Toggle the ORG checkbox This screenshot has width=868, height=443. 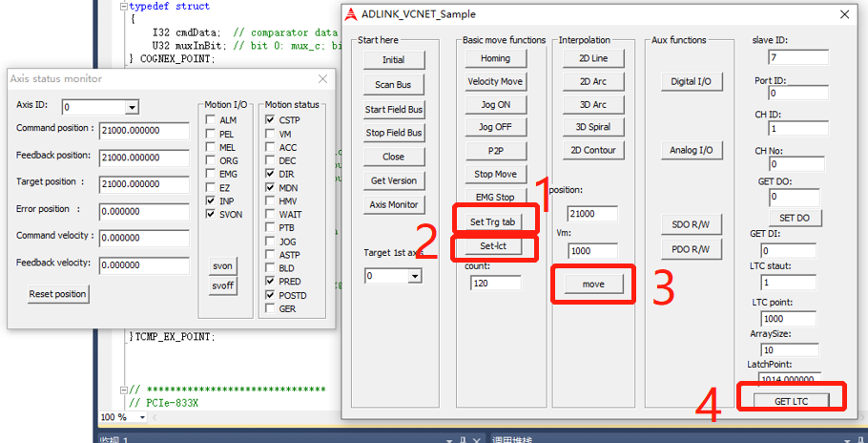tap(211, 160)
